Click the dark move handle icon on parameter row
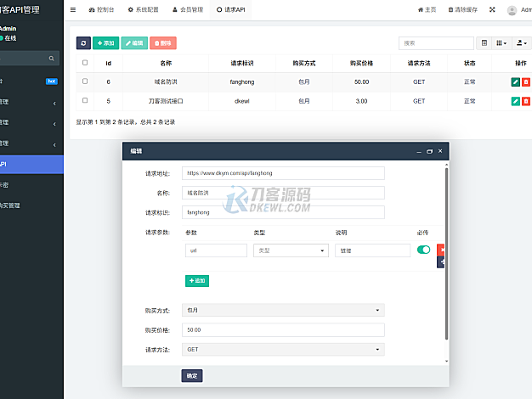 click(x=441, y=262)
